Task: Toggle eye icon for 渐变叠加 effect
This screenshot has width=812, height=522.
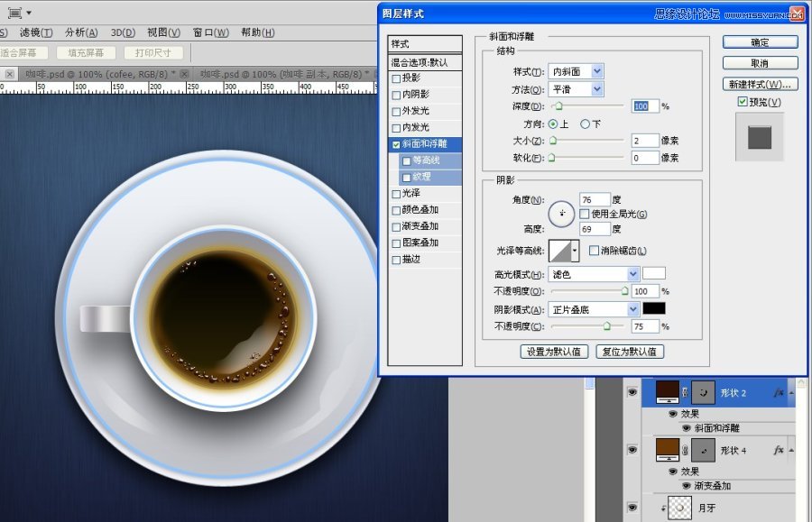Action: tap(687, 485)
